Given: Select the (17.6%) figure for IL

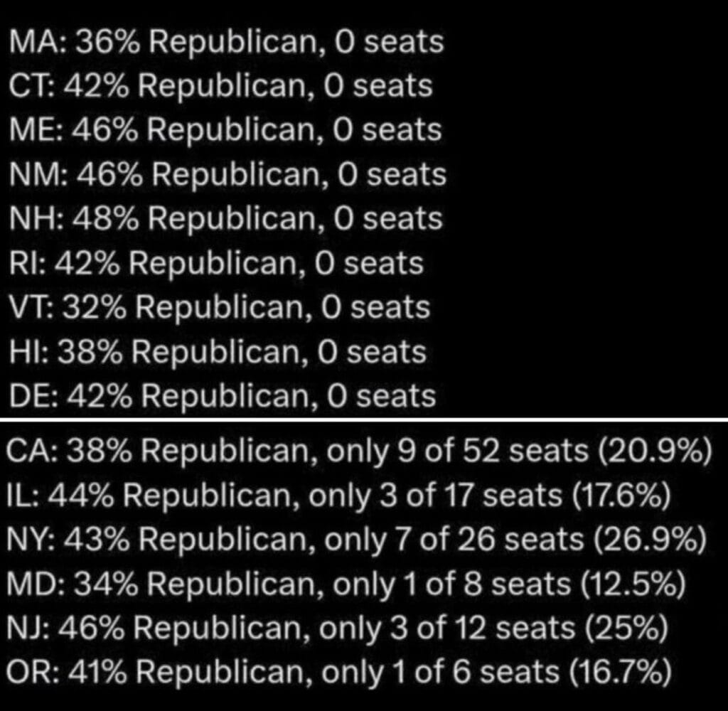Looking at the screenshot, I should click(621, 496).
